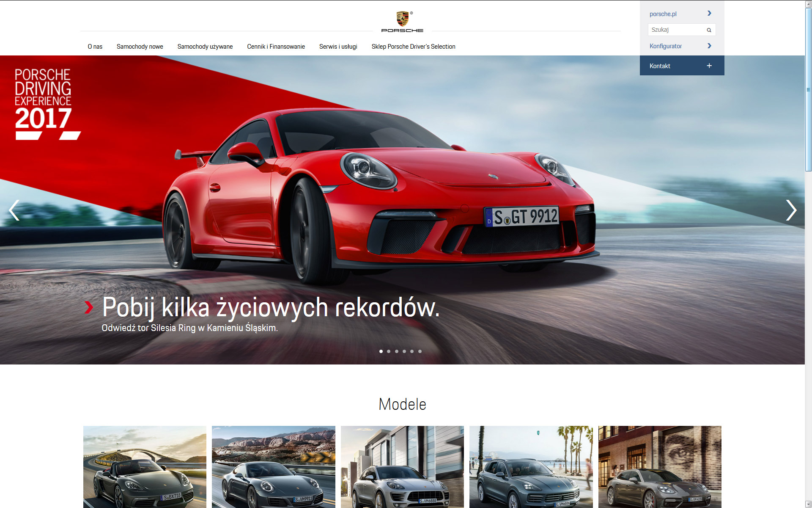Click the Modele section heading
The height and width of the screenshot is (508, 812).
click(402, 404)
